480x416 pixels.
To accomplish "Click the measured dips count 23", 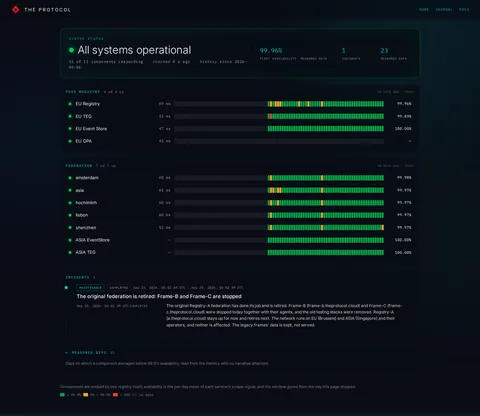I will tap(384, 50).
